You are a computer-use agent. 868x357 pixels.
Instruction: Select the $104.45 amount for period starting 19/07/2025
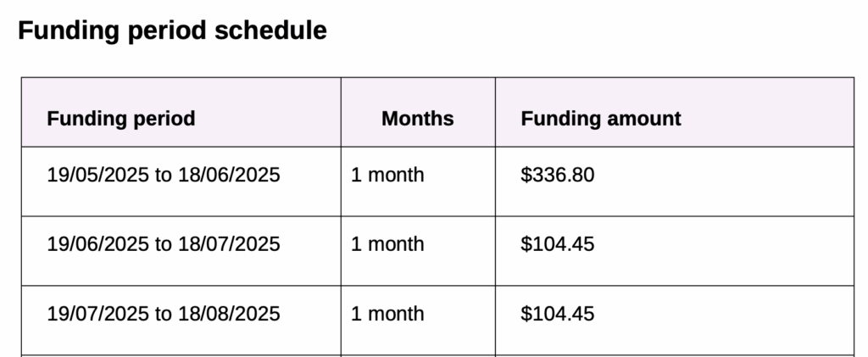(x=558, y=315)
